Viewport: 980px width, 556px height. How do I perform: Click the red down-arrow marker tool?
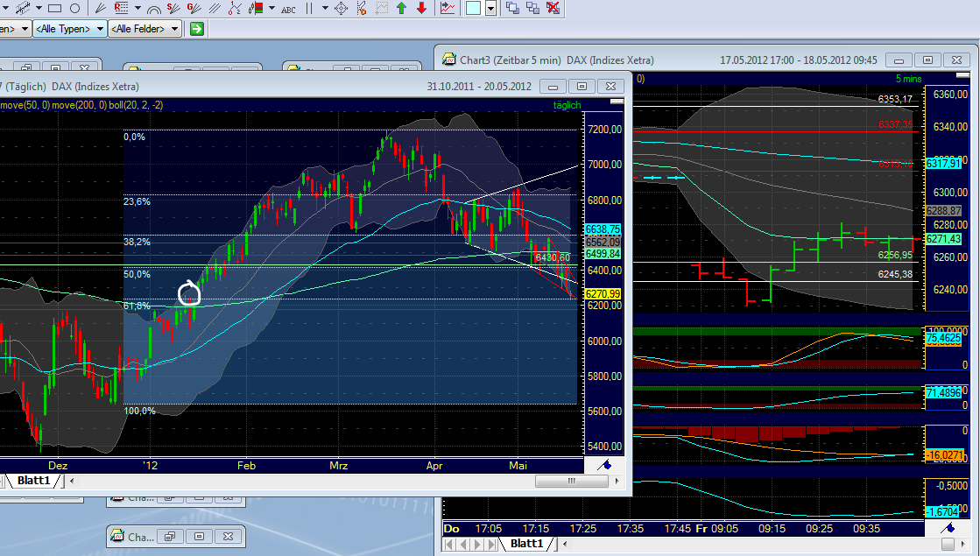click(x=421, y=8)
